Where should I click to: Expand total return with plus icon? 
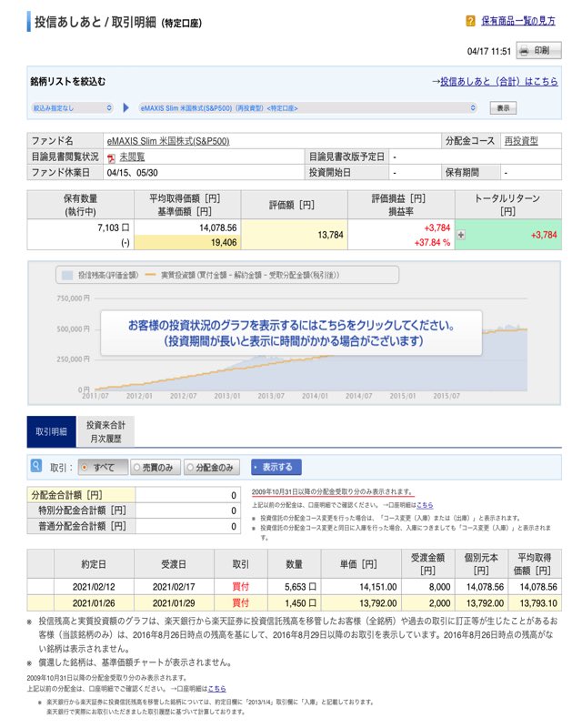[460, 234]
